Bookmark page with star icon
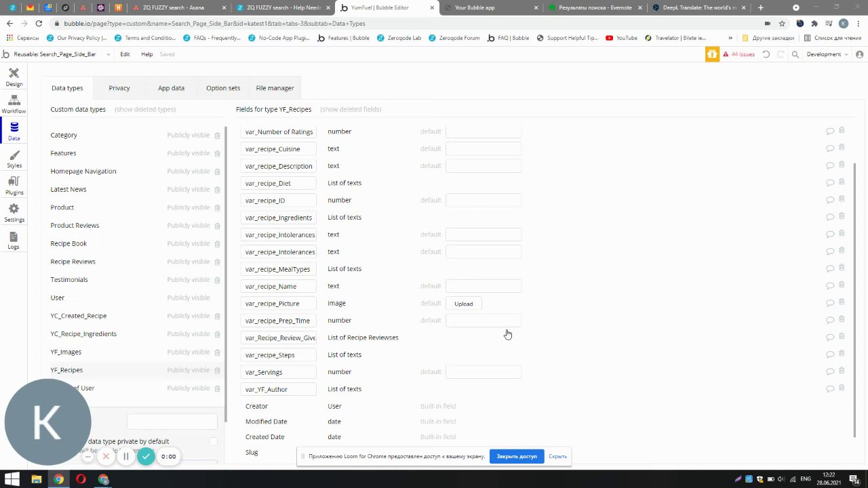 click(782, 23)
